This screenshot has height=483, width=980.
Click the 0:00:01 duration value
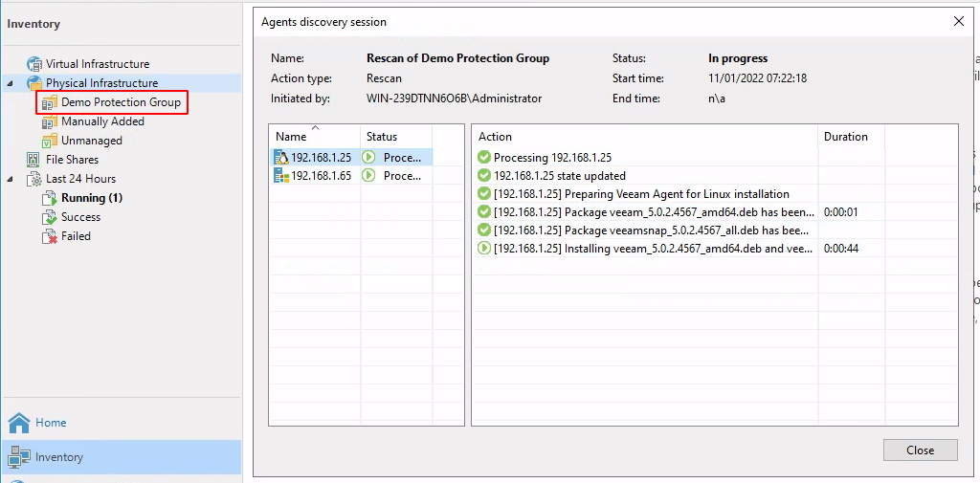841,211
